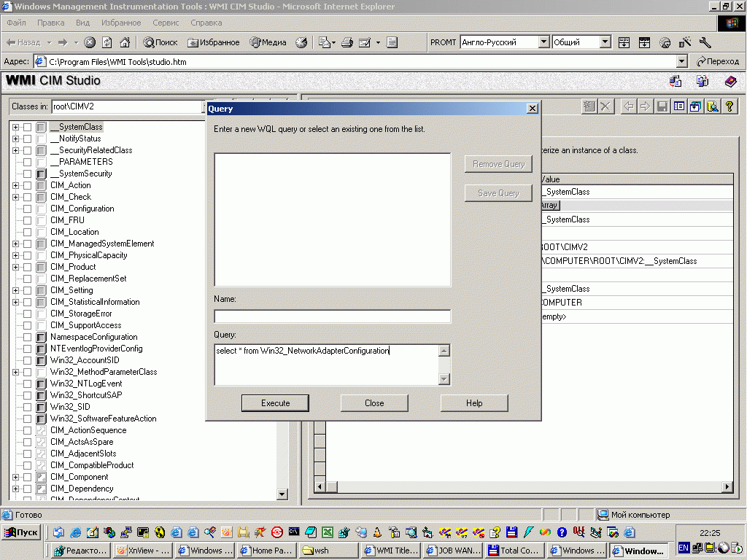Viewport: 747px width, 560px height.
Task: Check the box next to Win32_AccountSID
Action: 28,360
